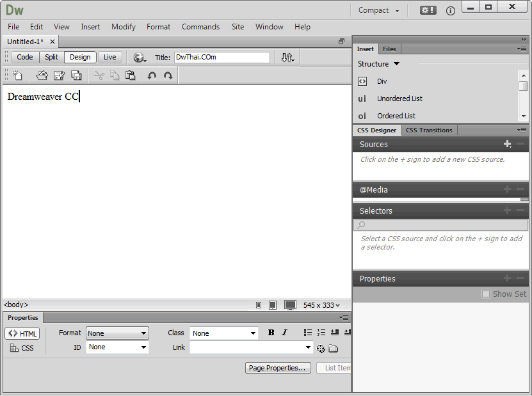The image size is (532, 396).
Task: Open the CSS Designer panel options menu
Action: click(522, 131)
